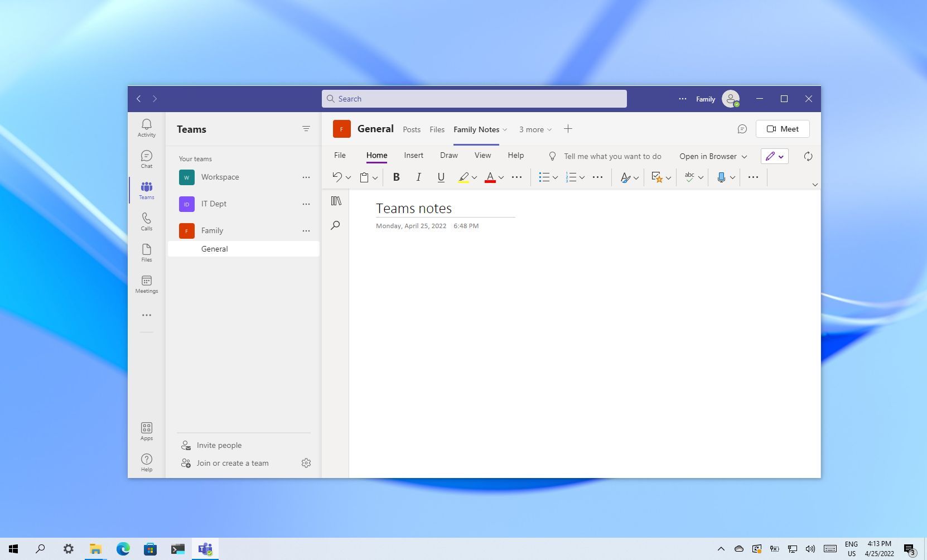Open the Meetings icon in the sidebar
The image size is (927, 560).
(x=146, y=283)
